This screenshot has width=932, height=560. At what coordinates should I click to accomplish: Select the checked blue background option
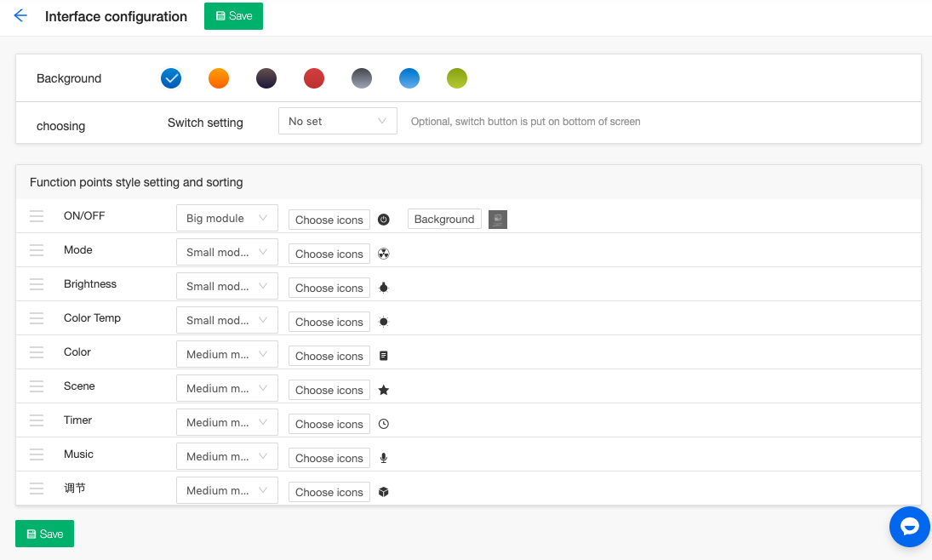click(x=171, y=78)
